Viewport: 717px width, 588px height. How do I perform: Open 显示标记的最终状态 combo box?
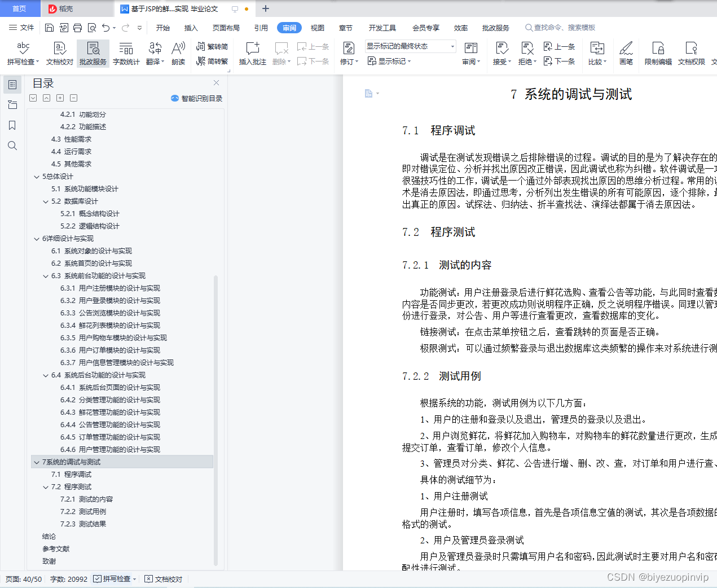click(x=410, y=46)
